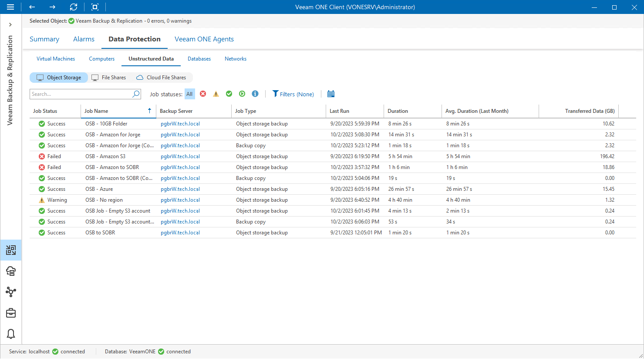Switch to the File Shares view
This screenshot has width=644, height=359.
point(109,77)
